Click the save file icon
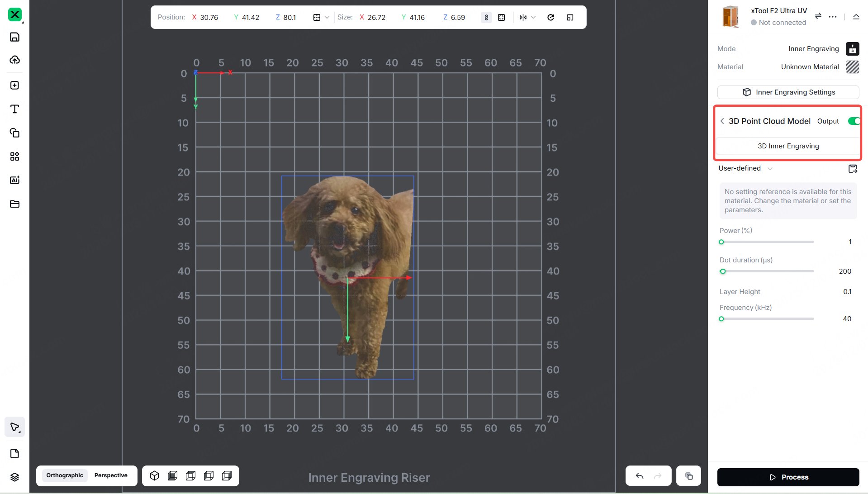Image resolution: width=868 pixels, height=494 pixels. pyautogui.click(x=14, y=37)
